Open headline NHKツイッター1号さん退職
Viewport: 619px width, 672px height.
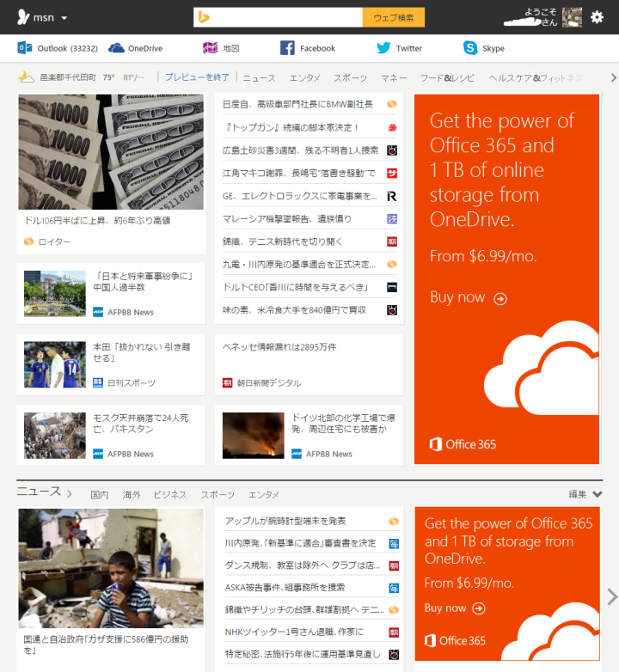(294, 632)
